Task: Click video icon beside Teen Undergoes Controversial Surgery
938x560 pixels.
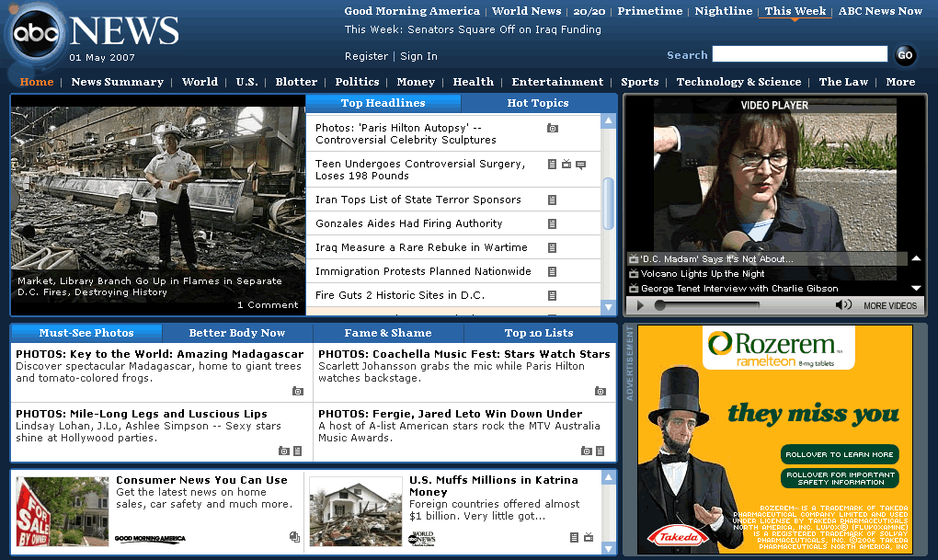Action: (x=566, y=165)
